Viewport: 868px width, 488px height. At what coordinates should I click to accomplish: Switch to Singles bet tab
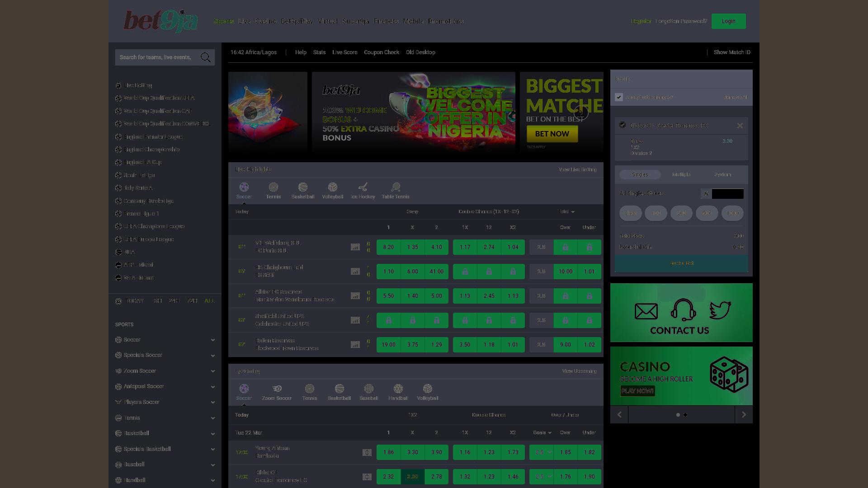[640, 174]
